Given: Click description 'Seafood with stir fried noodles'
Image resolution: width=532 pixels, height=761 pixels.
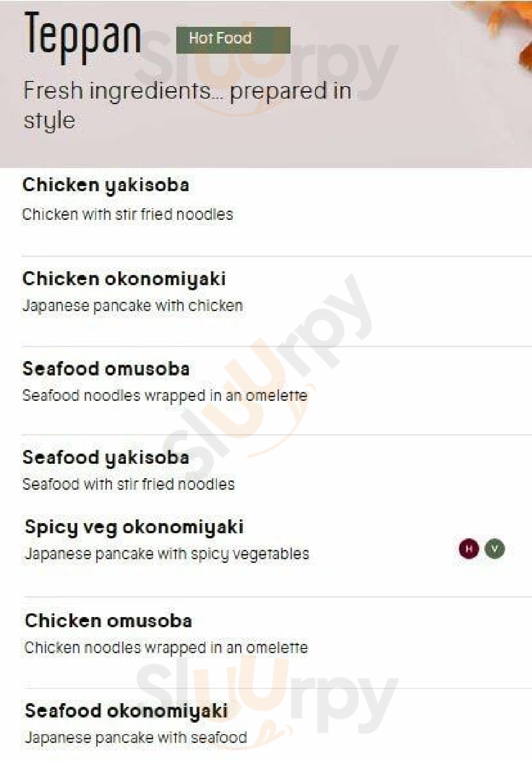Looking at the screenshot, I should pos(129,484).
